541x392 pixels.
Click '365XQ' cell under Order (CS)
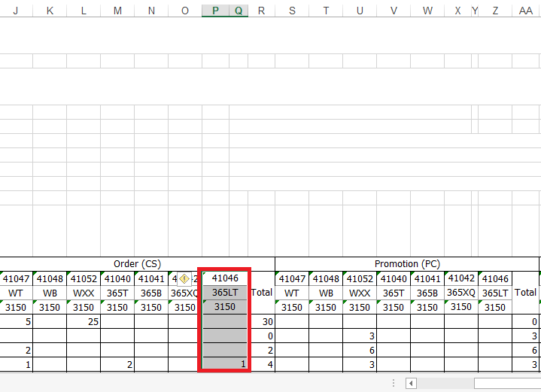(x=185, y=293)
